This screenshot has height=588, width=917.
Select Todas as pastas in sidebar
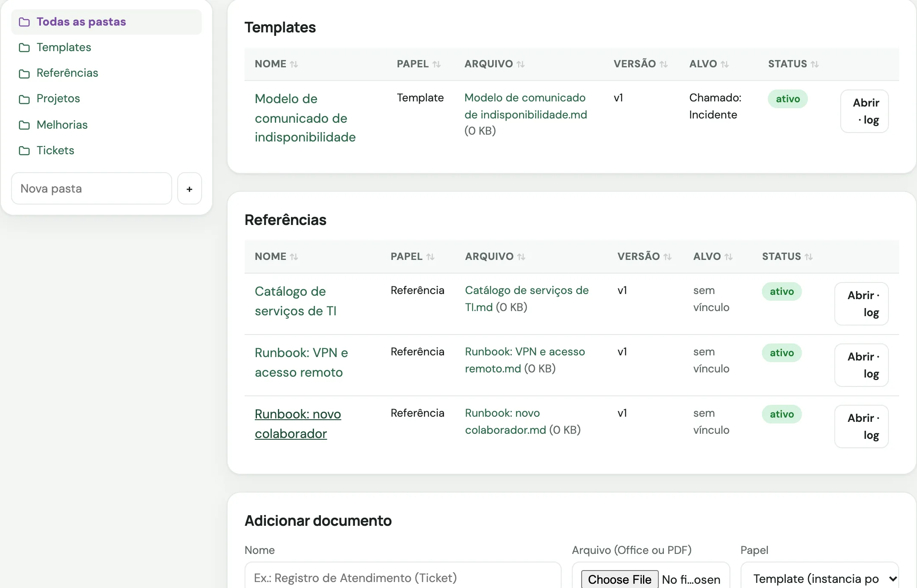[107, 22]
